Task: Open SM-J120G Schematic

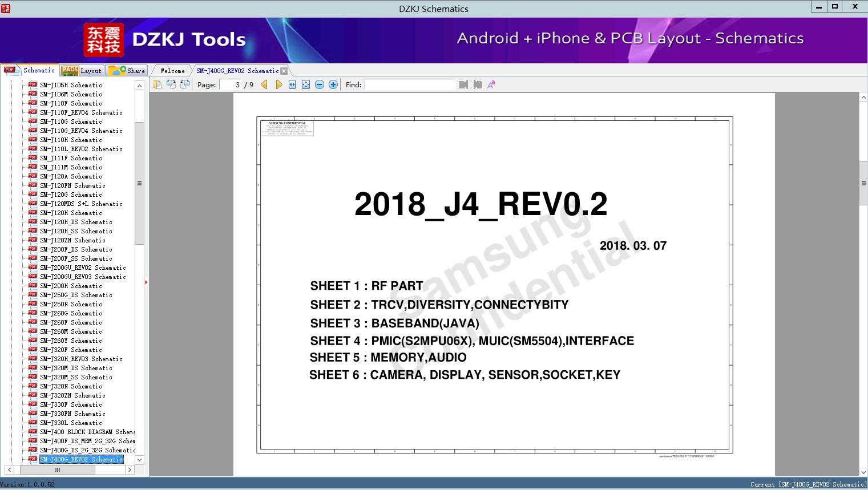Action: pos(71,195)
